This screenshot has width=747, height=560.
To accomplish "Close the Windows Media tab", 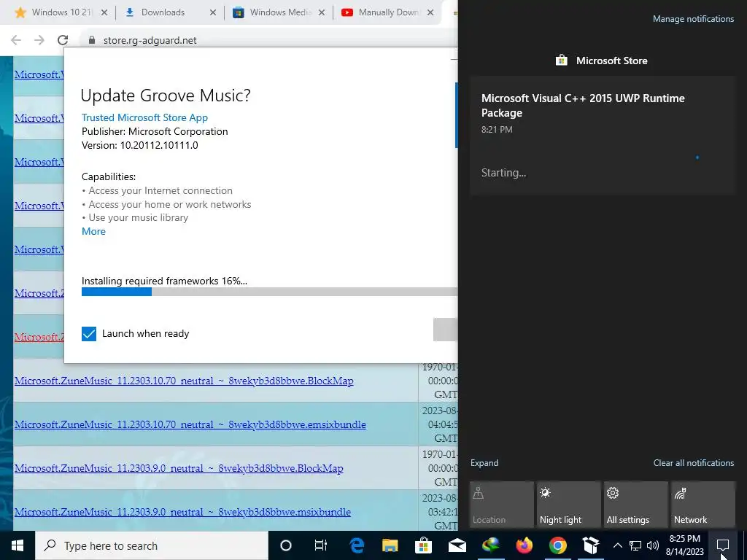I will click(x=322, y=12).
